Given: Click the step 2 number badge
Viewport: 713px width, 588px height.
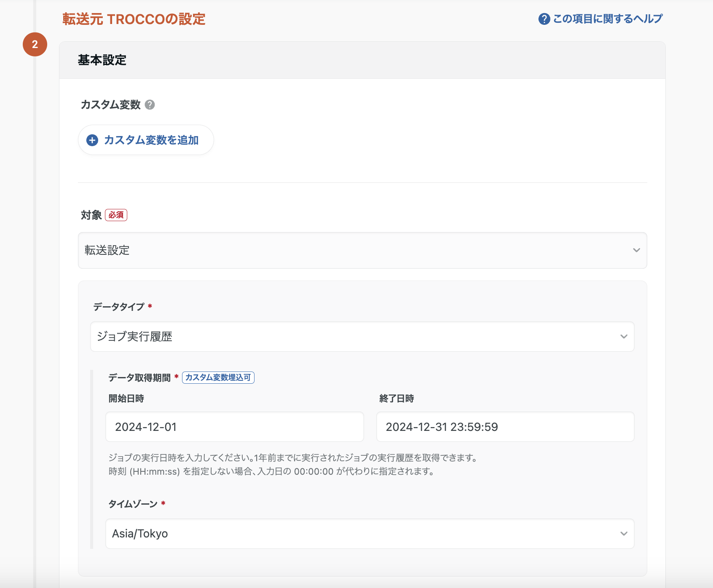Looking at the screenshot, I should [x=35, y=45].
